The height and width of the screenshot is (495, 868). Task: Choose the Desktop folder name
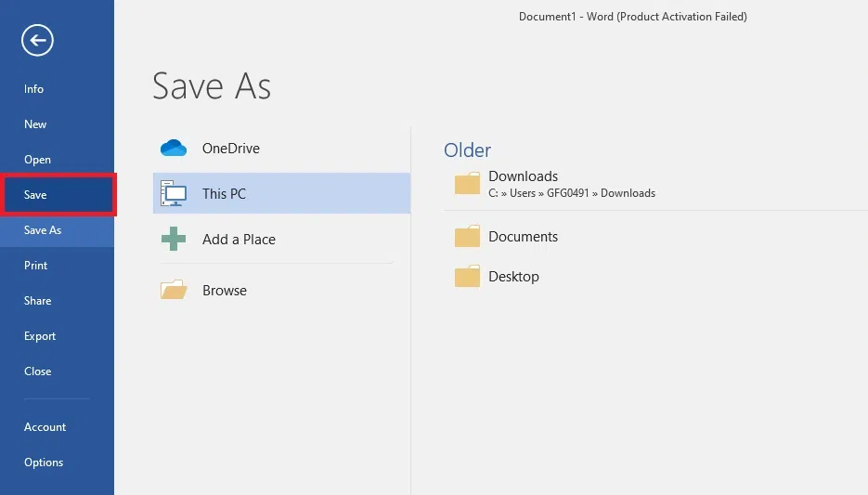pyautogui.click(x=513, y=277)
